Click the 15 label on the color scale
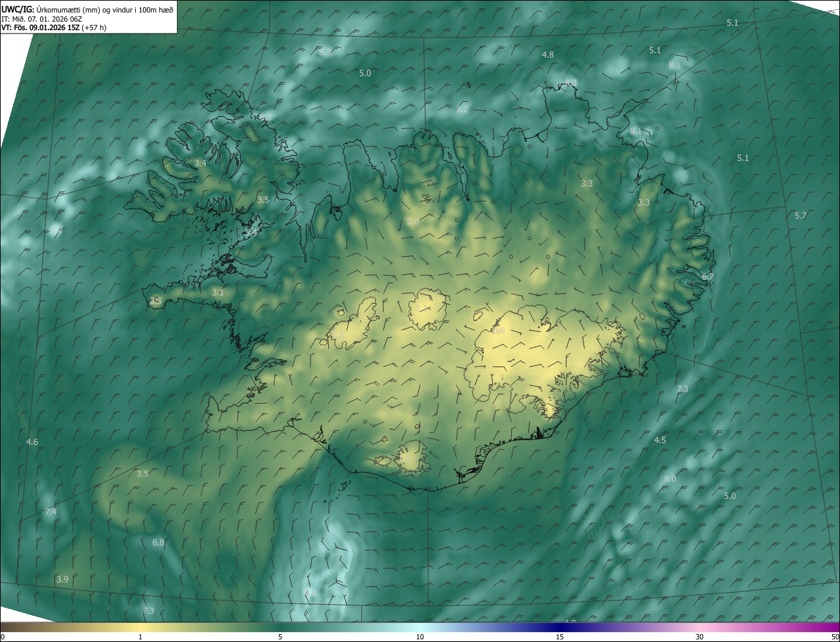The height and width of the screenshot is (642, 840). (560, 637)
